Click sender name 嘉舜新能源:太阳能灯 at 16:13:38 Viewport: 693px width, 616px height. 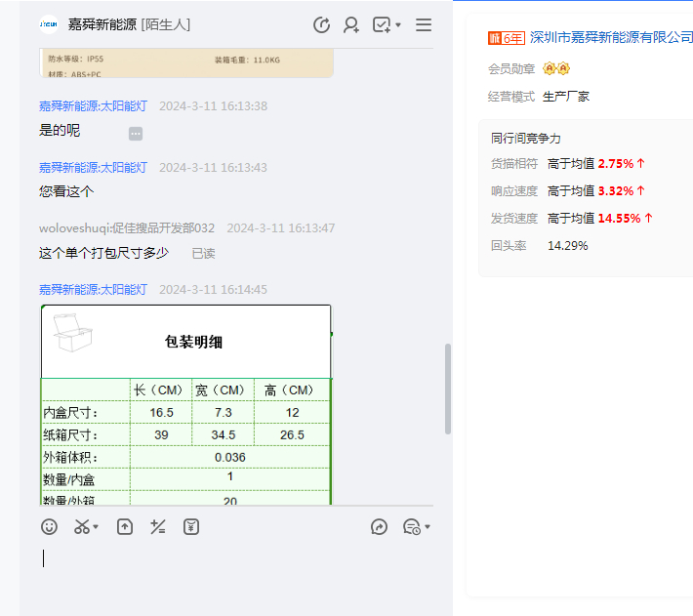pos(93,105)
